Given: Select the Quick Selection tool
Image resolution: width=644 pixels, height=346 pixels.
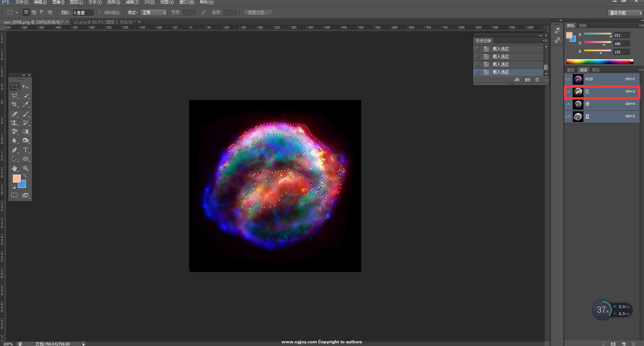Looking at the screenshot, I should (x=26, y=96).
